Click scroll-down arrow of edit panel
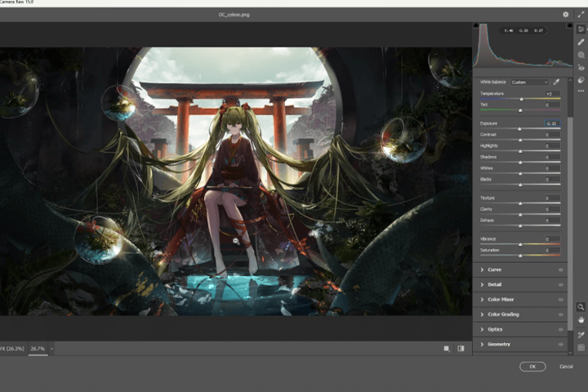Image resolution: width=588 pixels, height=392 pixels. click(x=570, y=353)
